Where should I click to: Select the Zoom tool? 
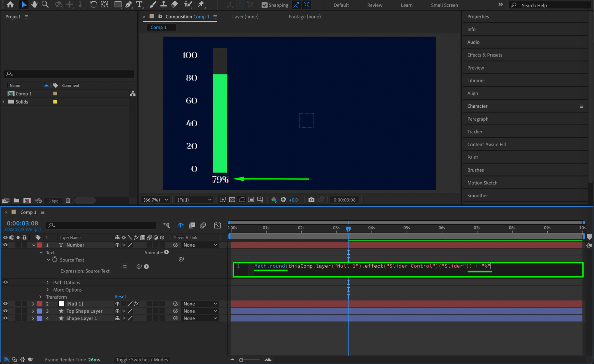45,4
